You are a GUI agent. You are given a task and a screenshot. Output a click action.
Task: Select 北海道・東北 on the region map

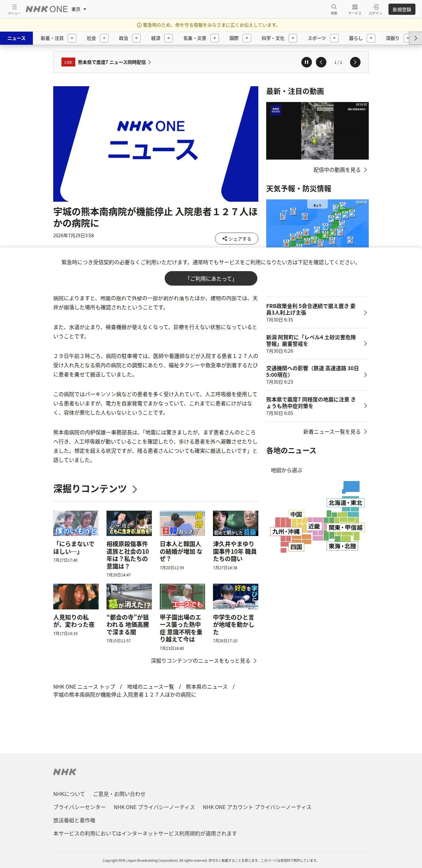pyautogui.click(x=345, y=503)
